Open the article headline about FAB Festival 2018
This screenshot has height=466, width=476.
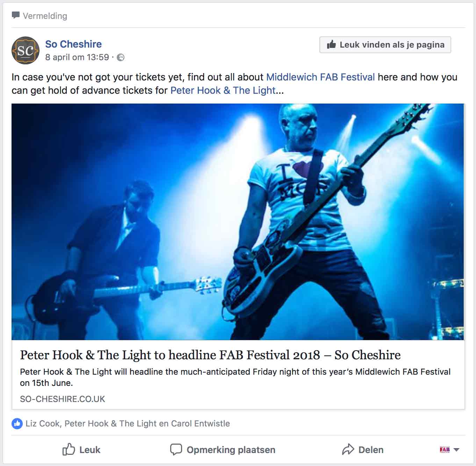(x=210, y=355)
